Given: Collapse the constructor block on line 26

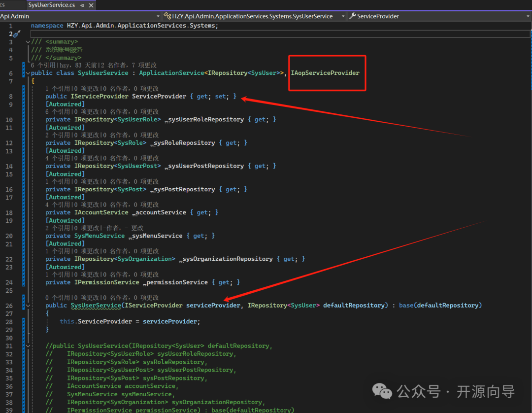Looking at the screenshot, I should point(28,306).
